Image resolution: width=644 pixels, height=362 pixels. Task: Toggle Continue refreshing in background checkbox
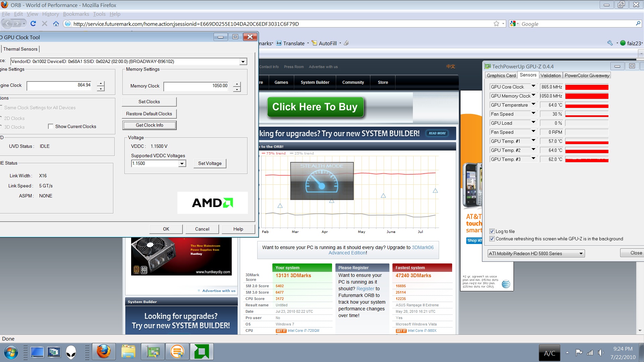click(x=492, y=239)
